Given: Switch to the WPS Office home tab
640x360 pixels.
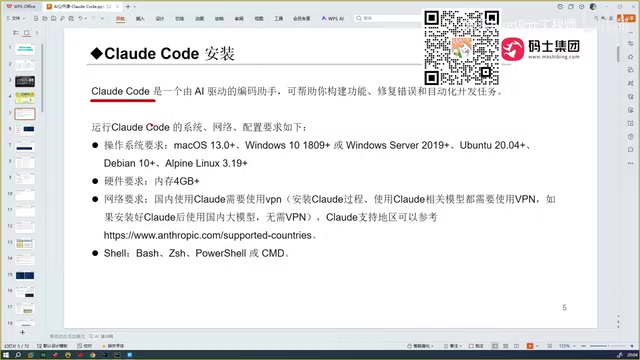Looking at the screenshot, I should click(21, 7).
